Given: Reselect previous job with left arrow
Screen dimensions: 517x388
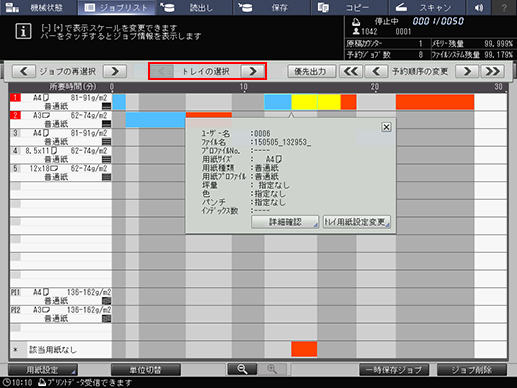Looking at the screenshot, I should pyautogui.click(x=24, y=71).
